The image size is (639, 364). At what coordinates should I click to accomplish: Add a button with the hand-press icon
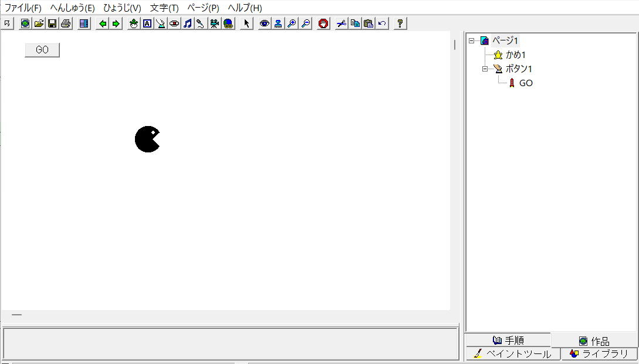161,23
